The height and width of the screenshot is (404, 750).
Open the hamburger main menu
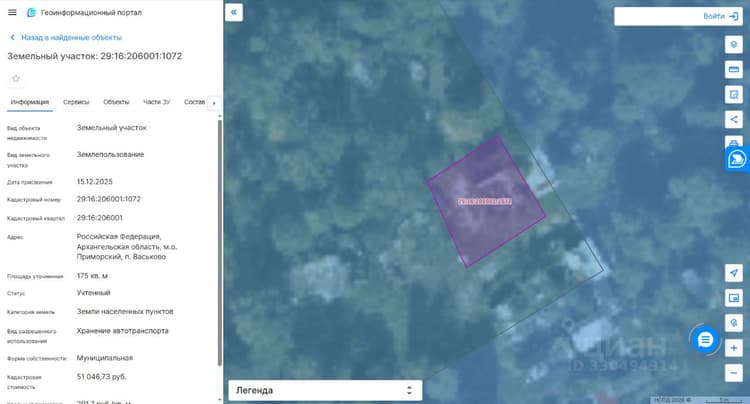click(x=12, y=12)
